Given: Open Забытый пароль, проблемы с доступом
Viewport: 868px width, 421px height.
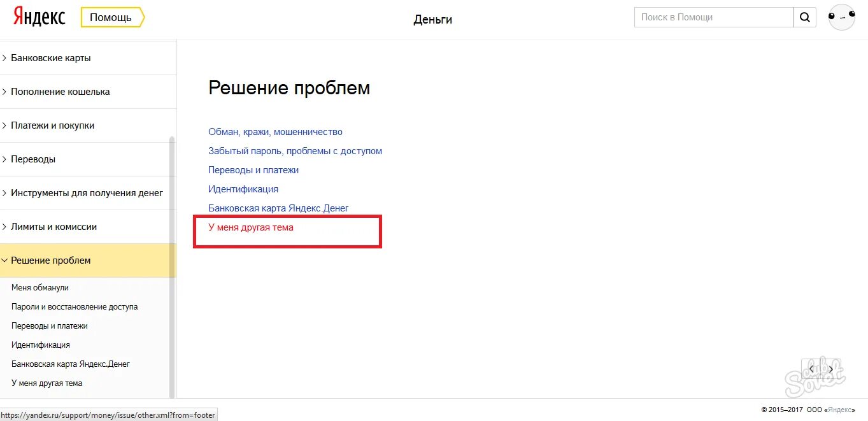Looking at the screenshot, I should tap(295, 150).
